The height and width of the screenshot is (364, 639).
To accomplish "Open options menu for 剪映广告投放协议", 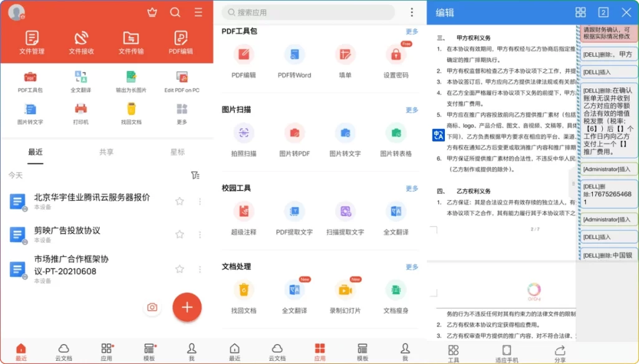I will (200, 234).
